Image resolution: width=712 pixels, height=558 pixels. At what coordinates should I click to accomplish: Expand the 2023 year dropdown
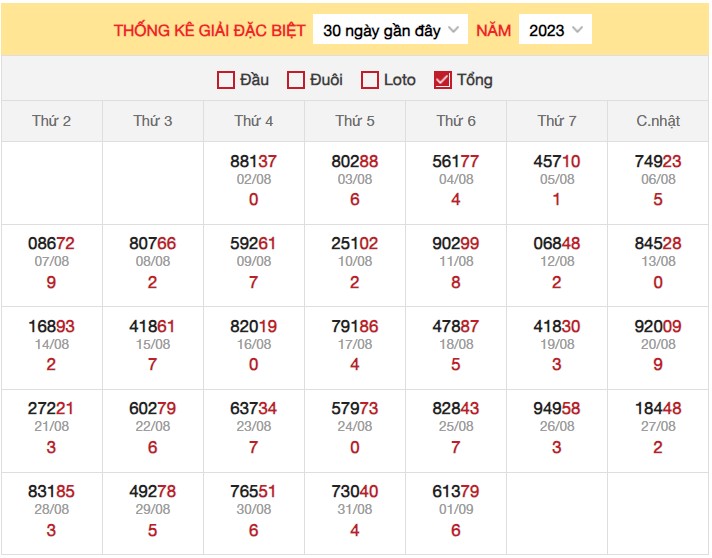point(555,30)
